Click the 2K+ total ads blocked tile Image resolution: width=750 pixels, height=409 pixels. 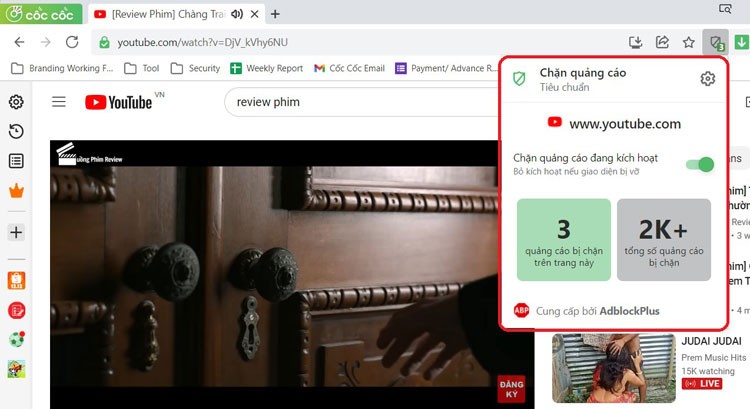(x=664, y=240)
